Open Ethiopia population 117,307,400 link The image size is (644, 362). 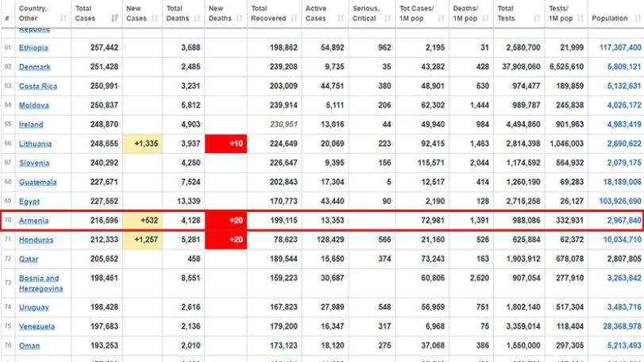tap(620, 48)
